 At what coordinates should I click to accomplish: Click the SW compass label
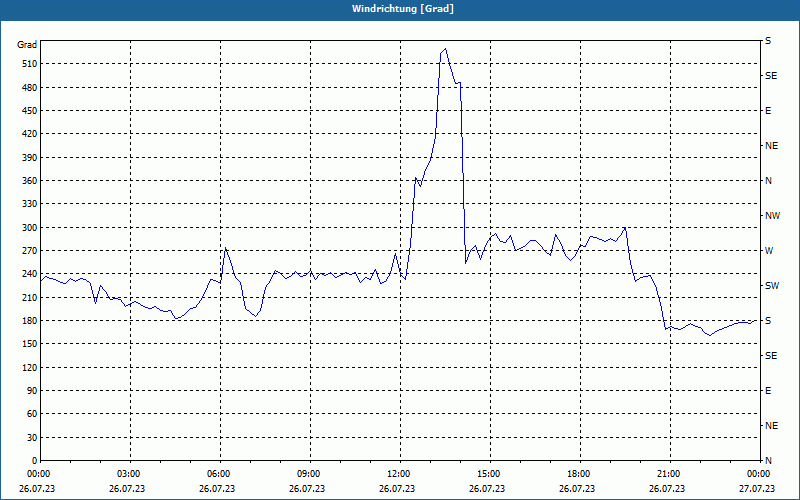pos(772,286)
